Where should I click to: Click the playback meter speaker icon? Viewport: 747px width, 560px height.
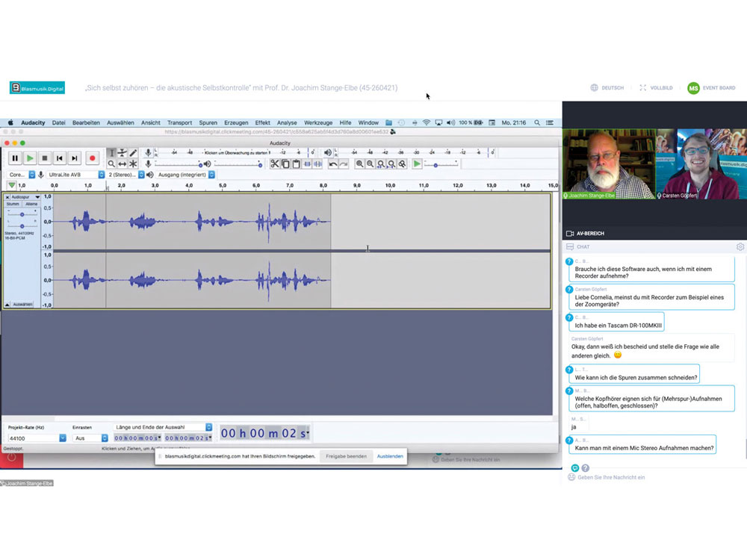[x=328, y=152]
